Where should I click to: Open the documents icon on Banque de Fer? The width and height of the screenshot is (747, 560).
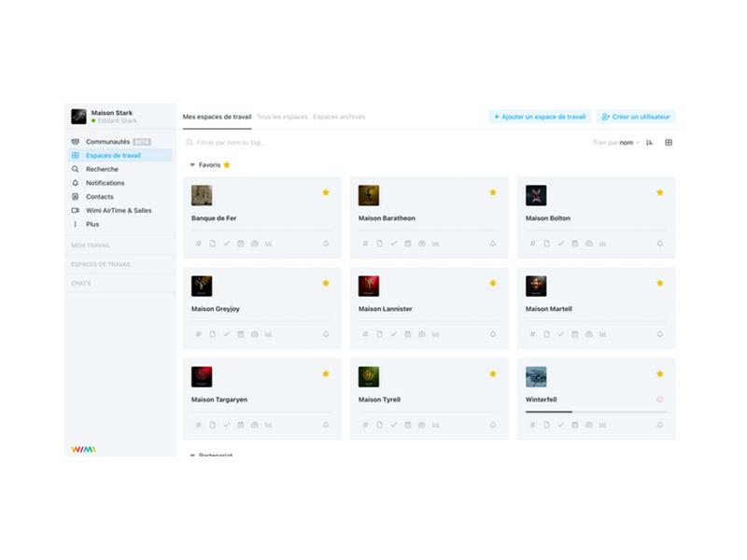click(x=213, y=244)
